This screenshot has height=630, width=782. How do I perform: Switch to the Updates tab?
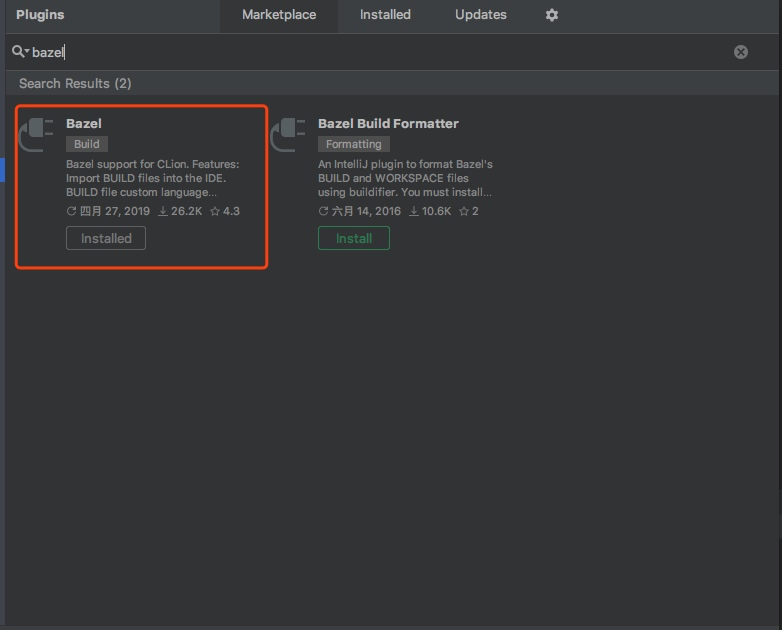(481, 15)
